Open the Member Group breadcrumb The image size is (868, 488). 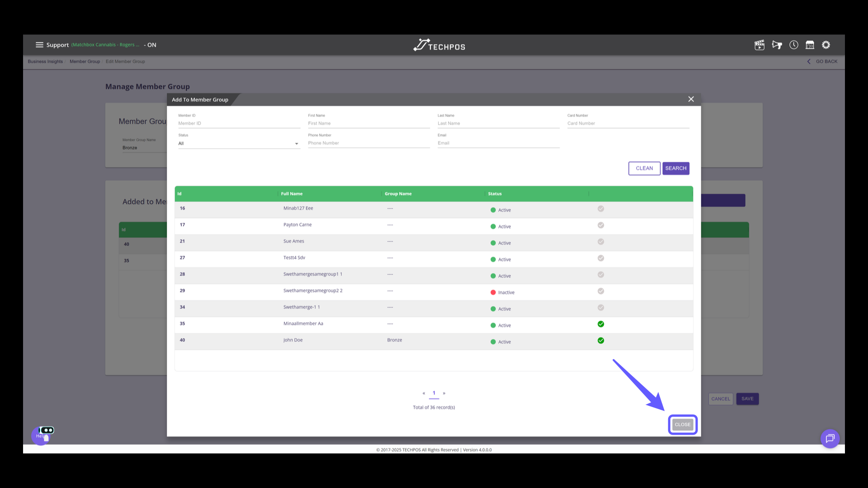pyautogui.click(x=85, y=61)
